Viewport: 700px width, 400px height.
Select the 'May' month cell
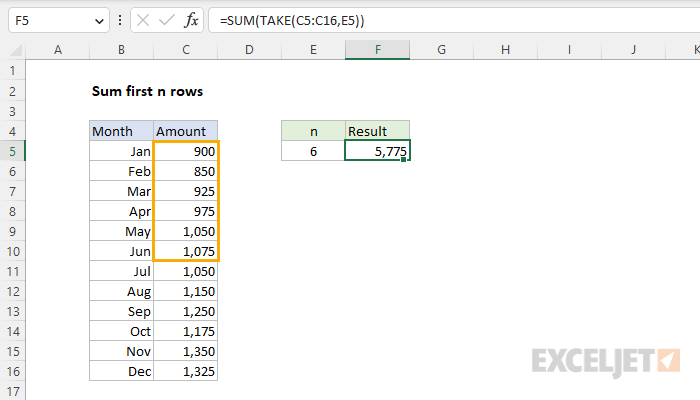(x=121, y=231)
